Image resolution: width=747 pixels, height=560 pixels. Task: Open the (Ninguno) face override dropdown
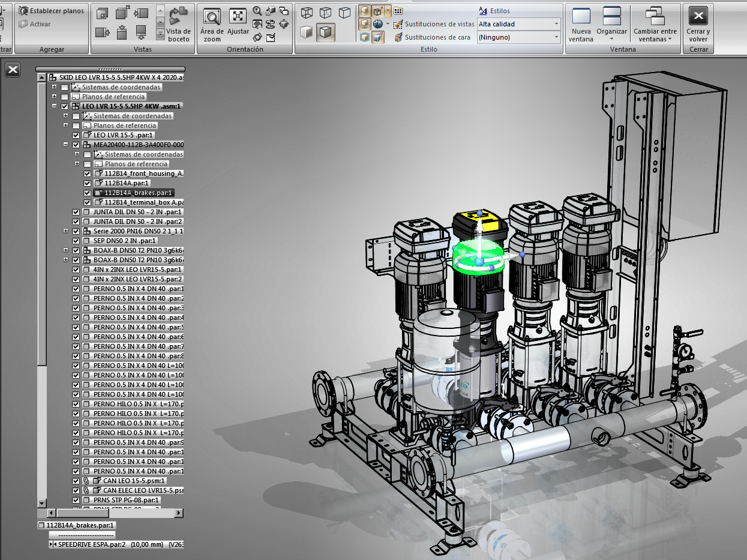coord(556,37)
